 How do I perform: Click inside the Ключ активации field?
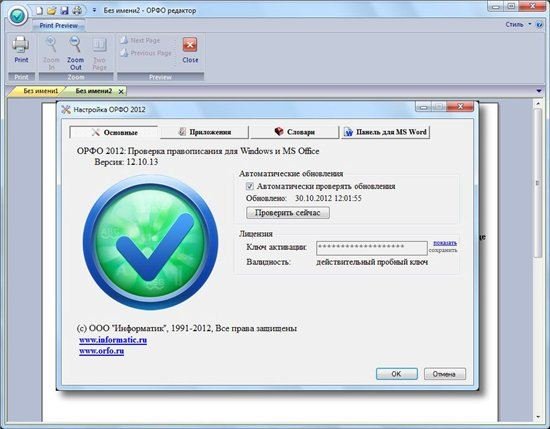tap(371, 248)
